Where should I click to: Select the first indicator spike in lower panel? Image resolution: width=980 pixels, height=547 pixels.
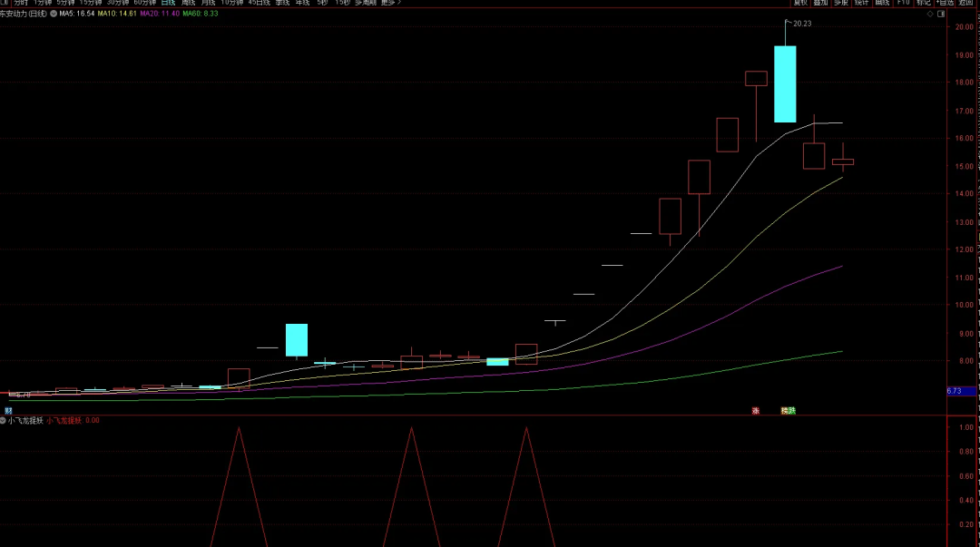click(239, 488)
